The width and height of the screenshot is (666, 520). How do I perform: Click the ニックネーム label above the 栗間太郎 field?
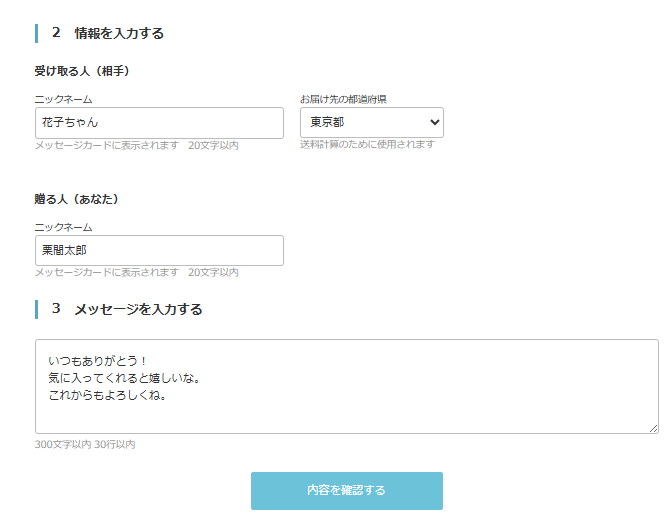click(63, 227)
